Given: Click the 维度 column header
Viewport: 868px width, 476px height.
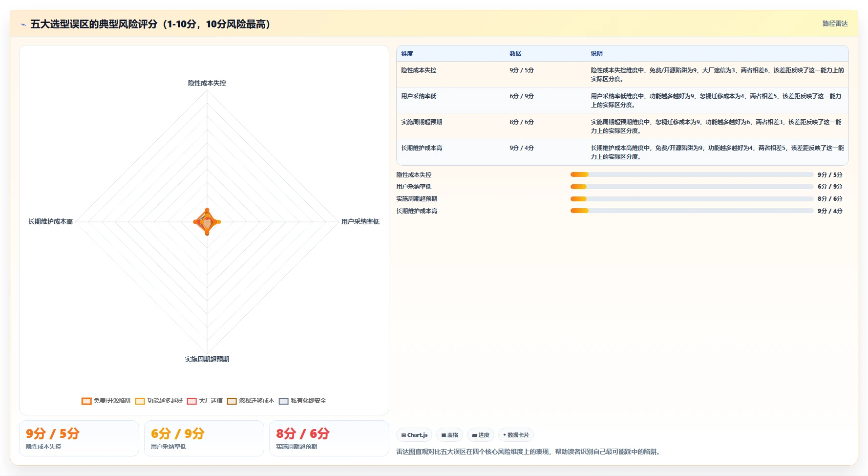Looking at the screenshot, I should (x=407, y=54).
